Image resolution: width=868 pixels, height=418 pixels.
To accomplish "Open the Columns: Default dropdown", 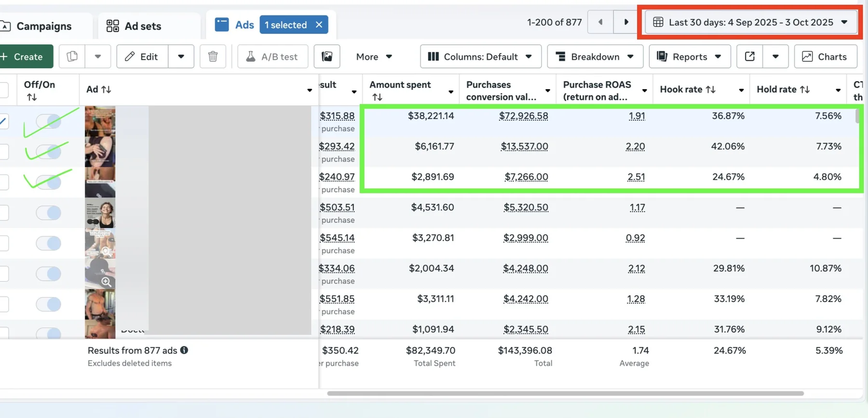I will point(481,56).
